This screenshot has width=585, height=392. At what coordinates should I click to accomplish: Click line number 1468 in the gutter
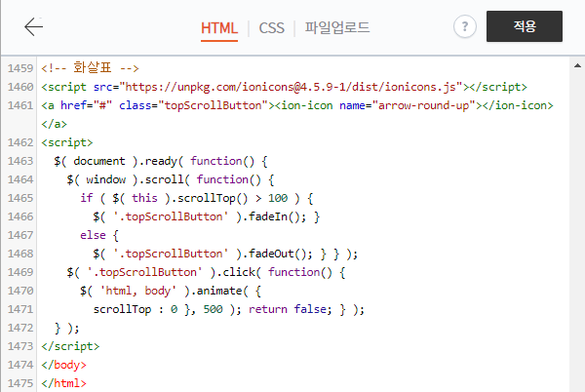pyautogui.click(x=20, y=254)
